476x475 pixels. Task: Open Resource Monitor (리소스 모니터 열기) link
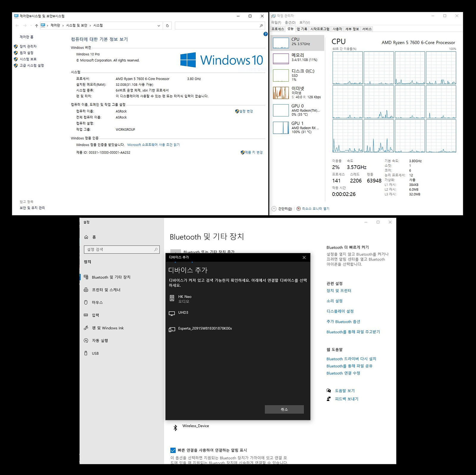coord(313,209)
